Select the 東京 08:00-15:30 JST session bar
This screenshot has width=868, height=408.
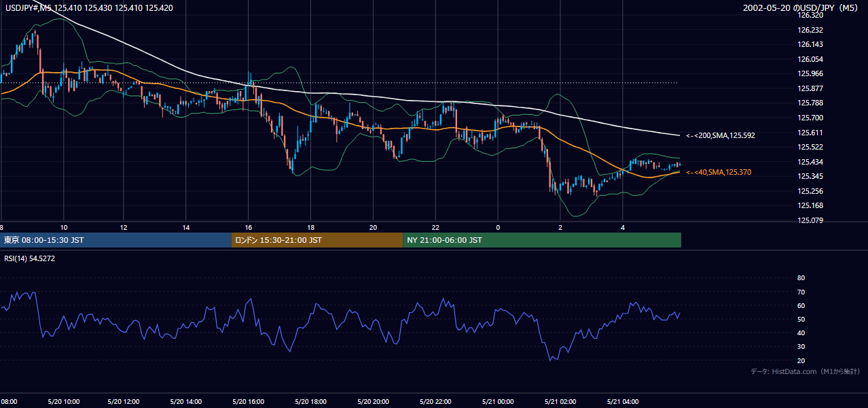click(x=115, y=240)
